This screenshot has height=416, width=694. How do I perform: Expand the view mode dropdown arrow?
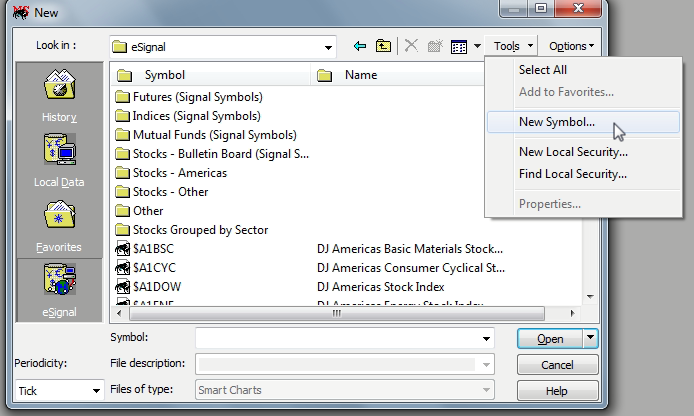click(477, 46)
